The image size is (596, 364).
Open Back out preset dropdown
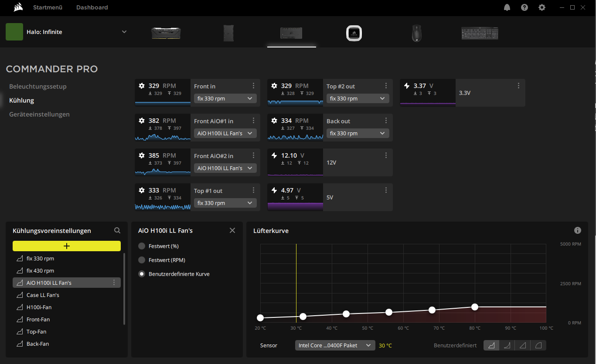[358, 133]
